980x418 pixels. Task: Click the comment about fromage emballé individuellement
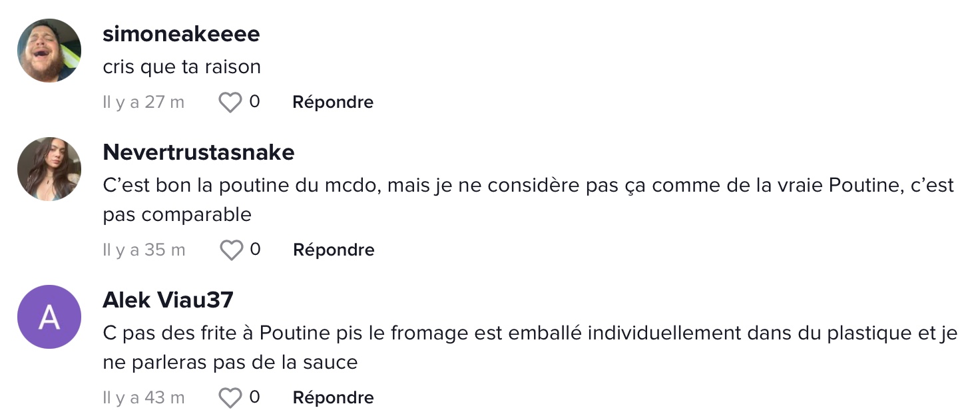pos(530,347)
